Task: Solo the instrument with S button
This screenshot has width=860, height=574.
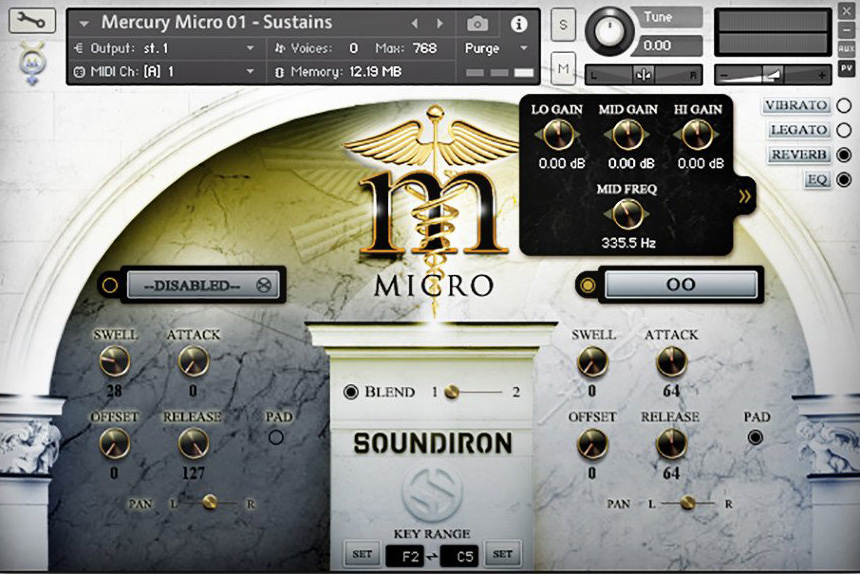Action: coord(563,25)
